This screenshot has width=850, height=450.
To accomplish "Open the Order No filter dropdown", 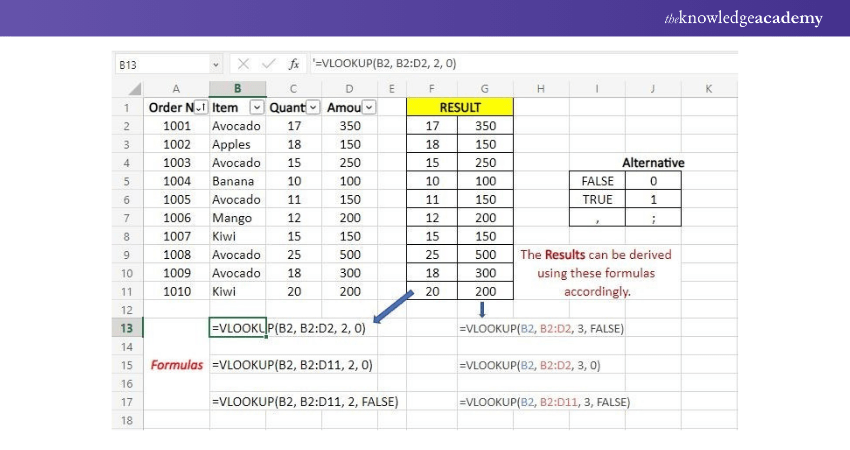I will coord(200,107).
